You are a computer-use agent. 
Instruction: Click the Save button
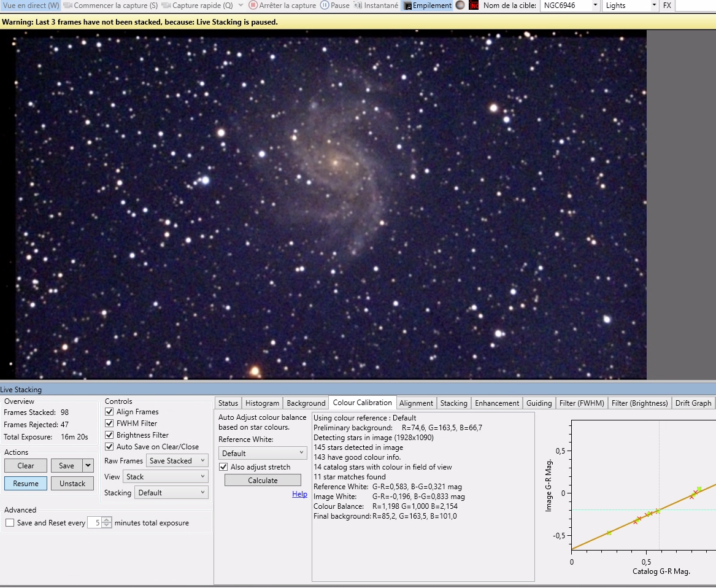tap(67, 466)
